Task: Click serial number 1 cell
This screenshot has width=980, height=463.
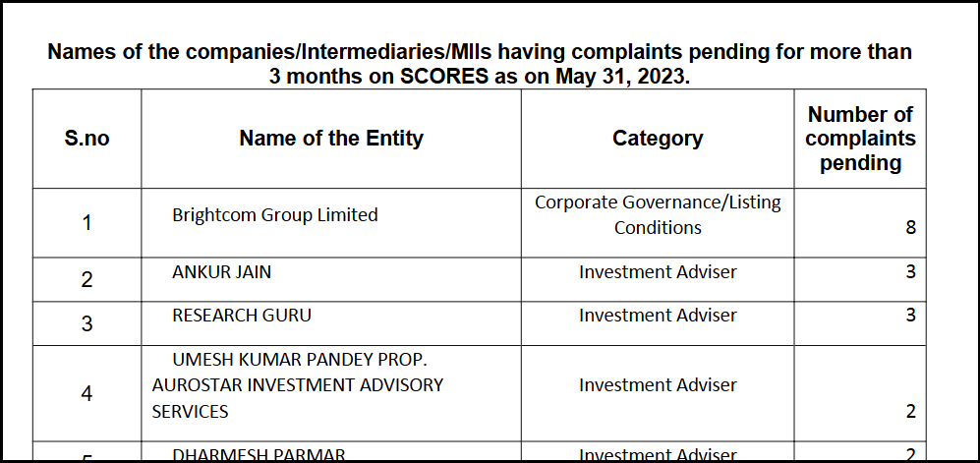Action: pos(86,223)
